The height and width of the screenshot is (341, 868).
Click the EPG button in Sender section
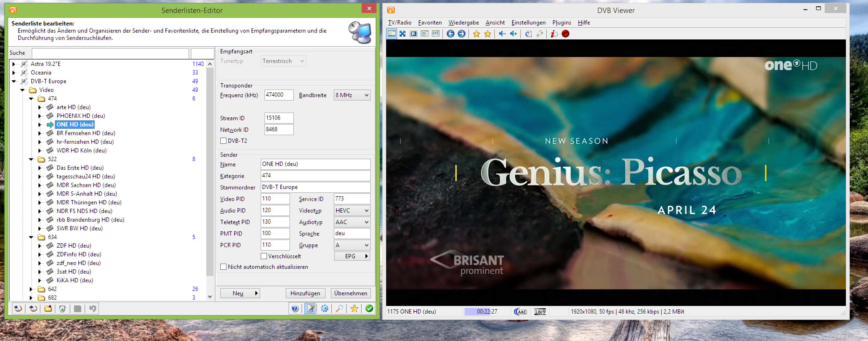coord(352,256)
